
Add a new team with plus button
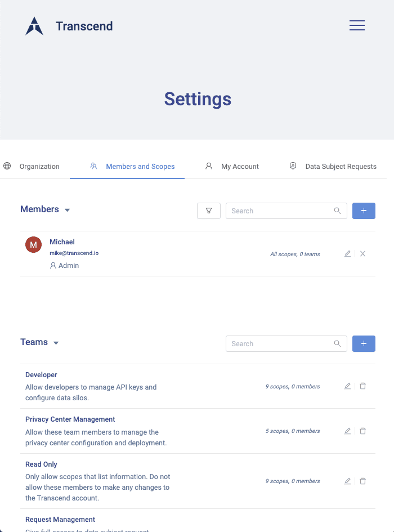pos(364,343)
